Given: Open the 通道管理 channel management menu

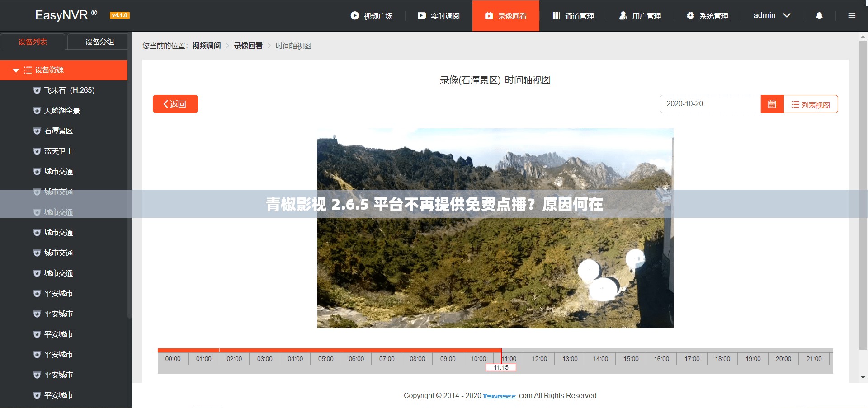Looking at the screenshot, I should [573, 16].
